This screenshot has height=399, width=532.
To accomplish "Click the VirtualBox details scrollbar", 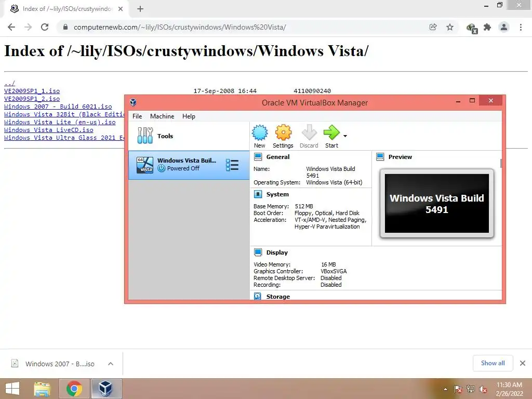I will [x=501, y=163].
